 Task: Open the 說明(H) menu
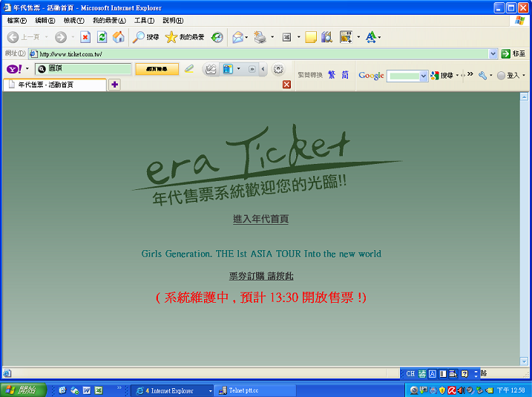coord(173,21)
